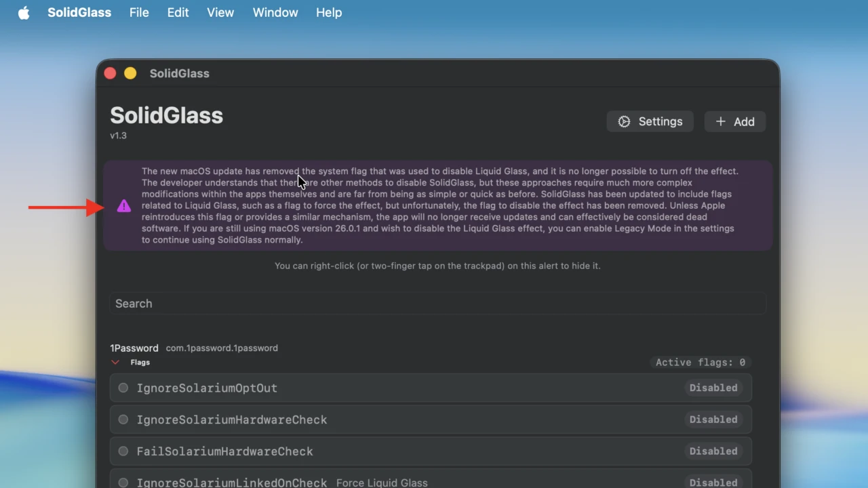Open the Apple menu
Image resolution: width=868 pixels, height=488 pixels.
[24, 13]
